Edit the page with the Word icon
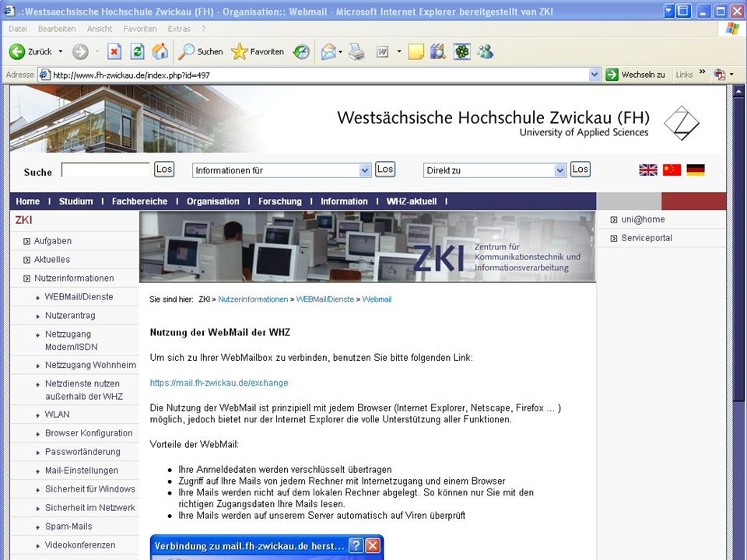Viewport: 747px width, 560px height. tap(383, 51)
